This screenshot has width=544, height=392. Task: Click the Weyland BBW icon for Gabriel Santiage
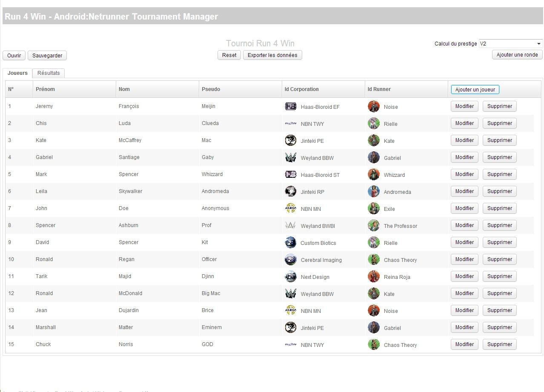tap(290, 158)
